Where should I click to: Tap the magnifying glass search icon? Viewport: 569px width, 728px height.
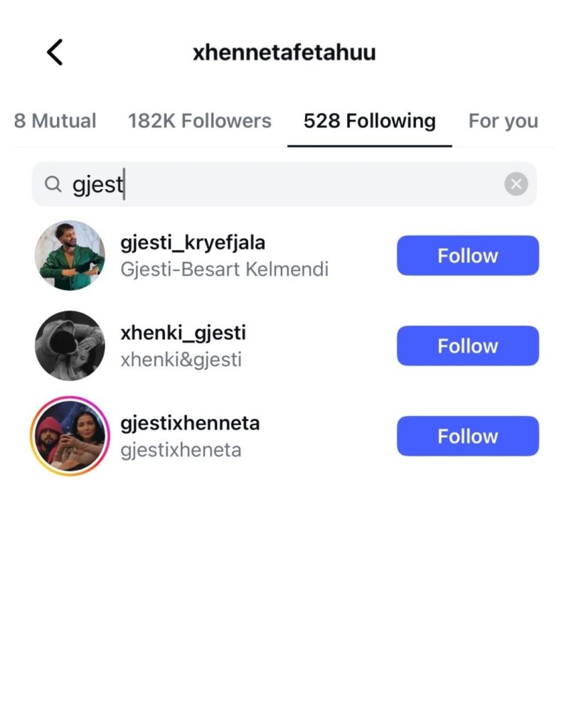click(x=53, y=185)
